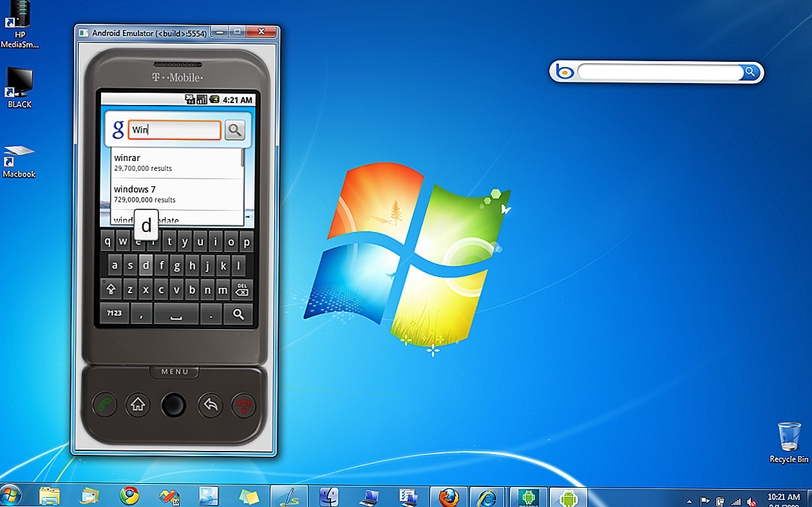Screen dimensions: 812x507
Task: Tap the p key on the keyboard
Action: tap(247, 242)
